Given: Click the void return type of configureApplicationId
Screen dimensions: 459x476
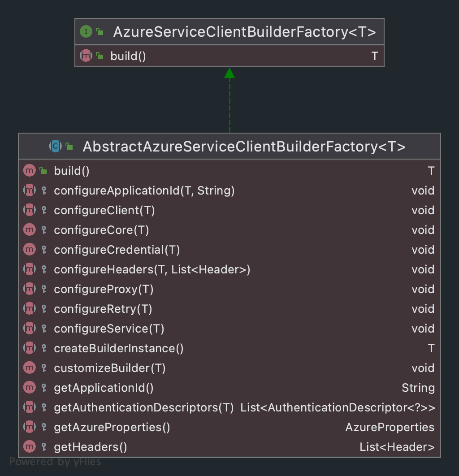Looking at the screenshot, I should pyautogui.click(x=423, y=190).
